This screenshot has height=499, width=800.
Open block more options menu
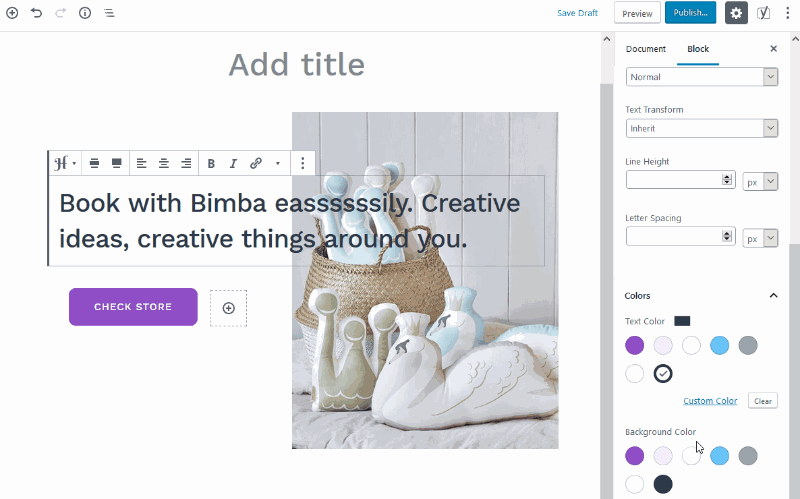(x=303, y=163)
